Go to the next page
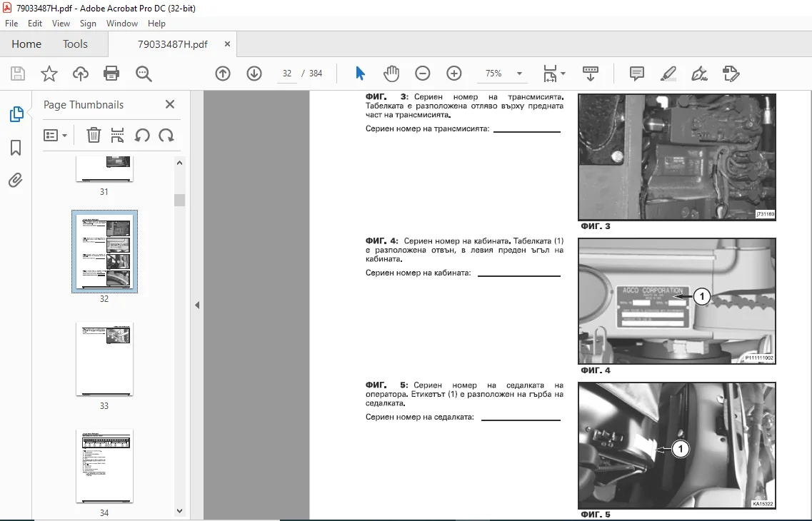 point(254,74)
